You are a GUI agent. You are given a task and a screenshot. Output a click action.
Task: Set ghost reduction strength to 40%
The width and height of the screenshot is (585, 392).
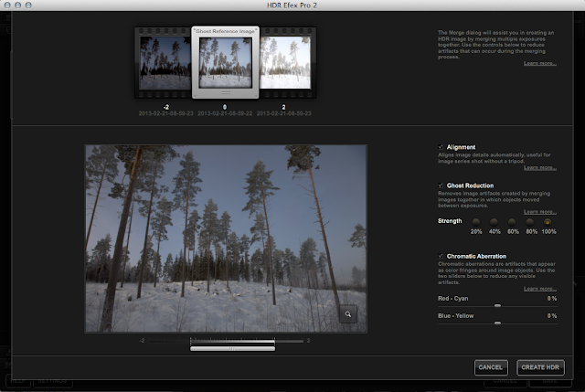click(494, 222)
